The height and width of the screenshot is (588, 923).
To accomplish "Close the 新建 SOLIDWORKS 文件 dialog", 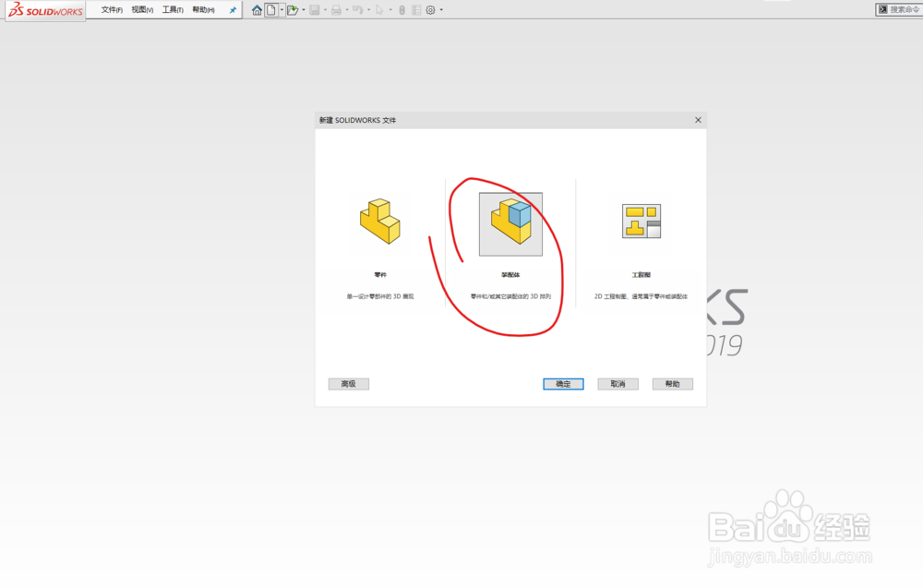I will coord(698,120).
